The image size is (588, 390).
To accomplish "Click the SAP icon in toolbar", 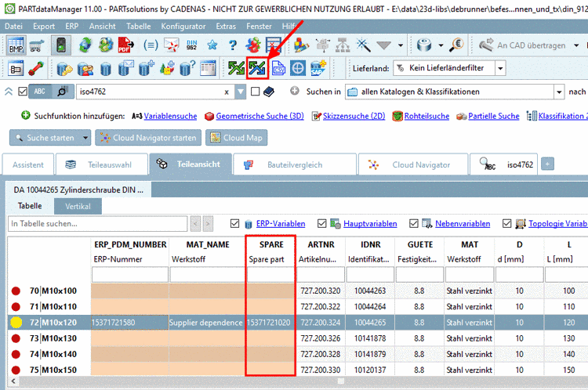I will click(318, 68).
